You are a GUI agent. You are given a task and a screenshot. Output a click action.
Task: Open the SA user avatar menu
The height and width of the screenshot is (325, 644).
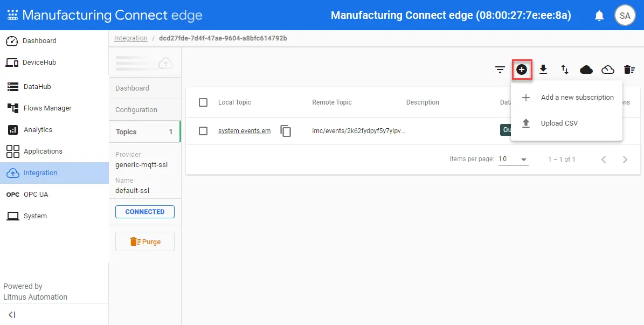(625, 16)
